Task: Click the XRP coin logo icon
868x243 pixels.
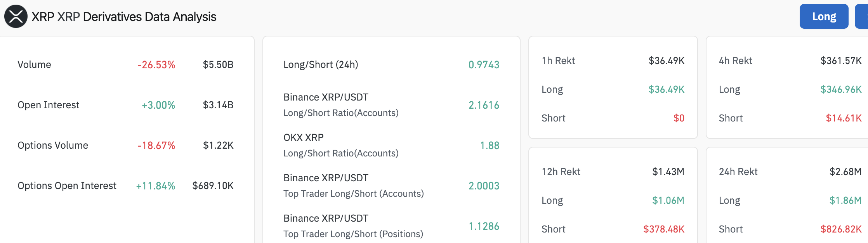Action: [16, 16]
